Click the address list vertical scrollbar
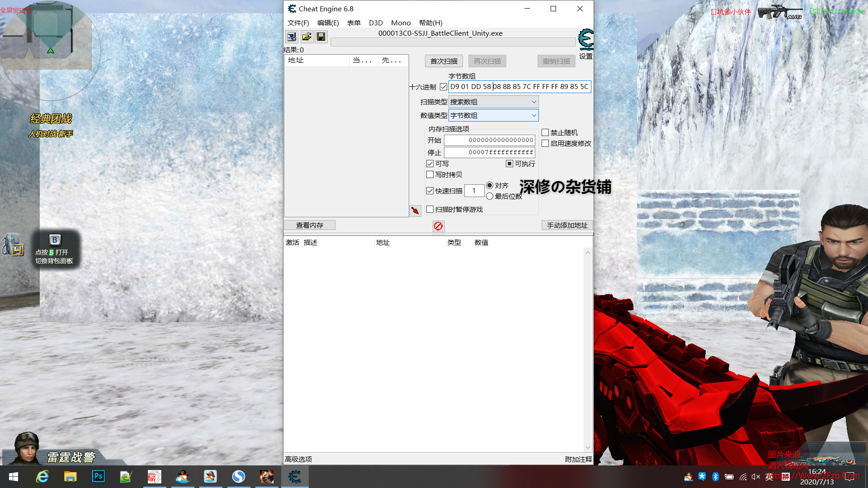The image size is (868, 488). point(588,350)
